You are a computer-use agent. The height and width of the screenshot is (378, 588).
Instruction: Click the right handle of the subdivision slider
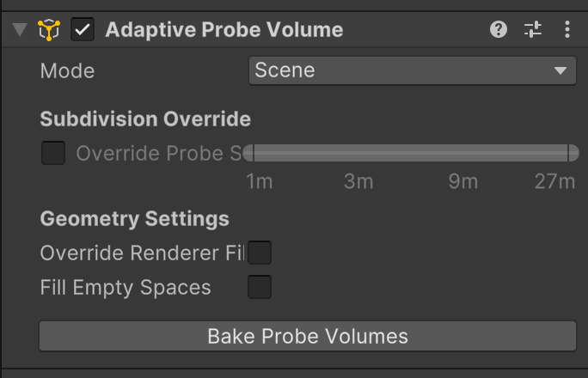point(573,154)
